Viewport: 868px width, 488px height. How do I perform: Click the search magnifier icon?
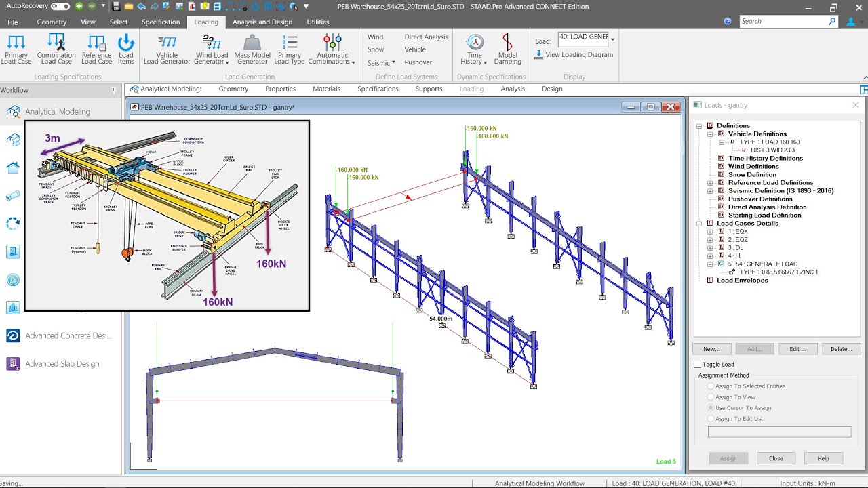pyautogui.click(x=832, y=22)
